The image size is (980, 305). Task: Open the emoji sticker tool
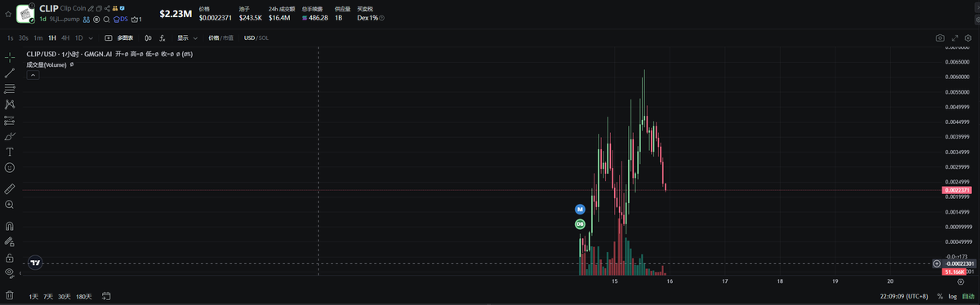tap(10, 167)
